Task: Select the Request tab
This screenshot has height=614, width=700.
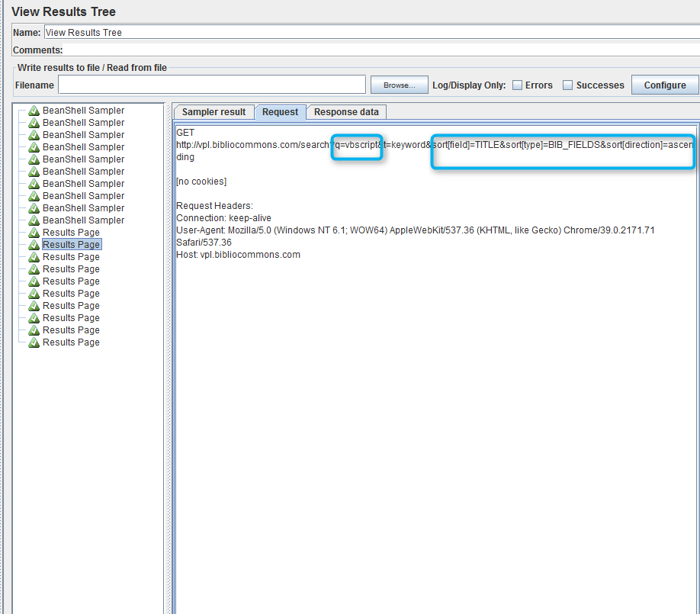Action: pos(280,112)
